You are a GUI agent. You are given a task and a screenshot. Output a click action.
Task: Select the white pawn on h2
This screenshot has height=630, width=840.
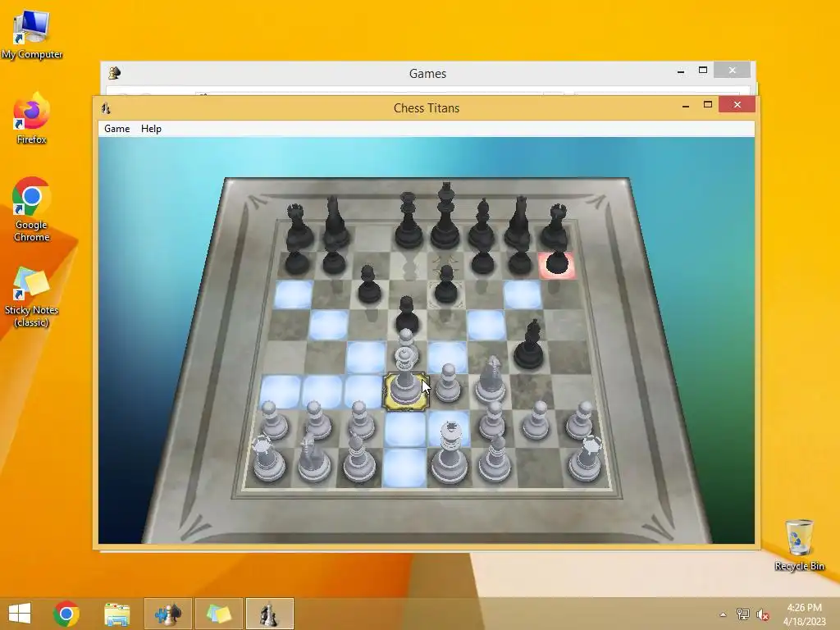pos(580,421)
